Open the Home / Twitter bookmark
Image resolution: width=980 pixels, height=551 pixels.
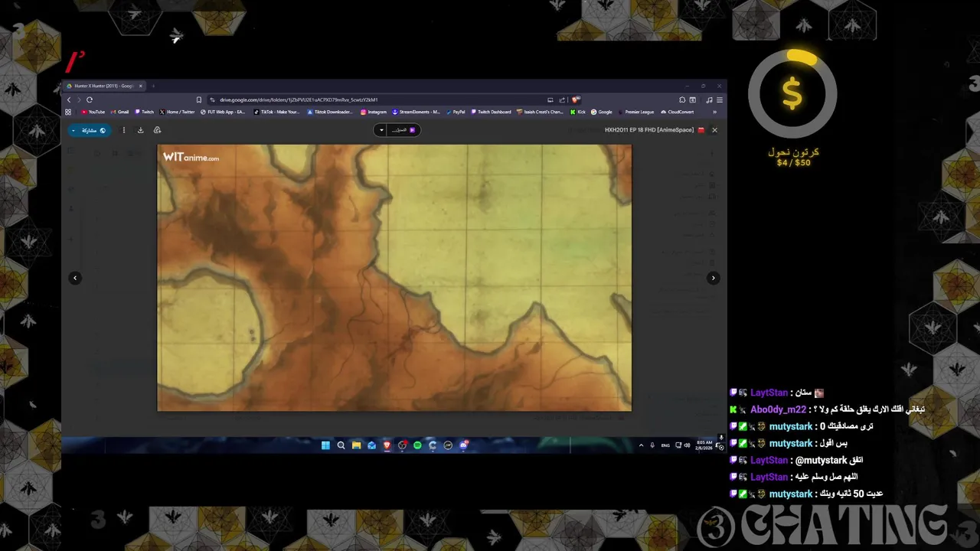click(x=177, y=112)
